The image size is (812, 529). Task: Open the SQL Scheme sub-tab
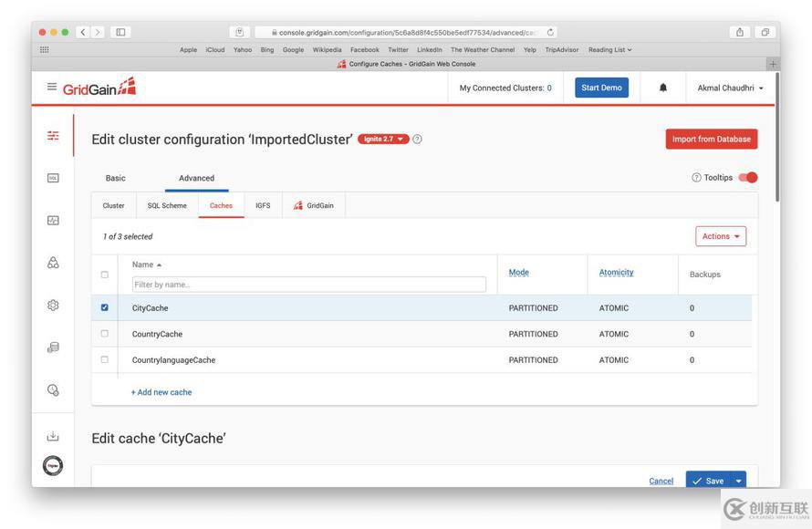[x=167, y=205]
